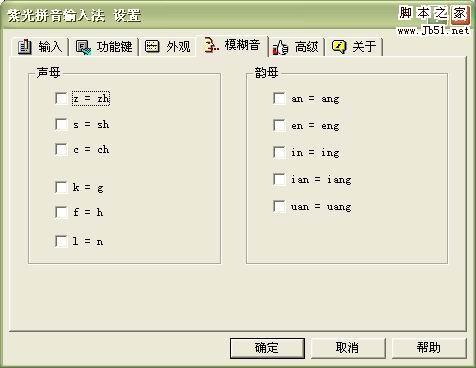
Task: Tick the uan = uang checkbox
Action: click(x=279, y=206)
